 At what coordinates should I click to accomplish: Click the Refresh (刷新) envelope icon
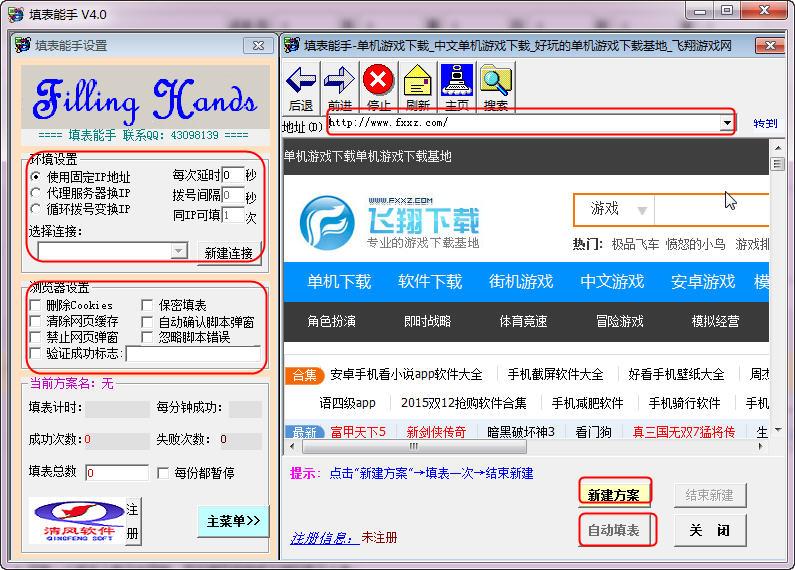(x=417, y=81)
